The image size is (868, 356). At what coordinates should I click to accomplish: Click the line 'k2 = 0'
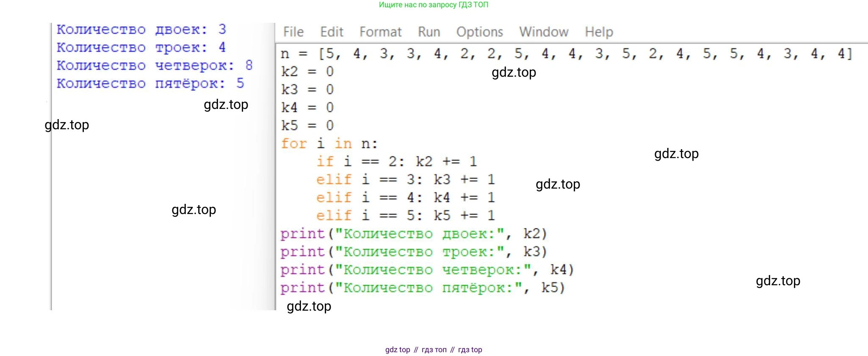[x=307, y=72]
